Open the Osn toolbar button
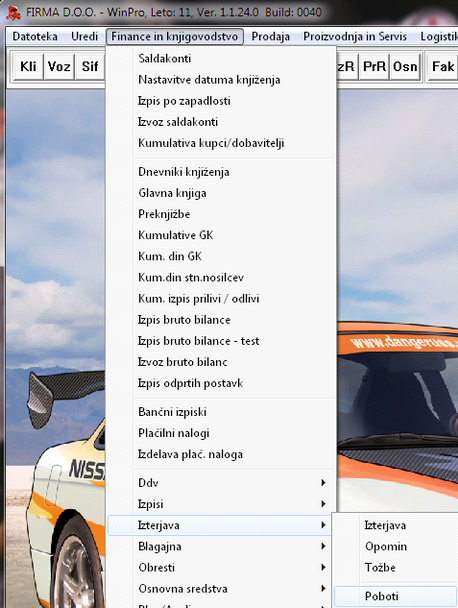Viewport: 458px width, 608px height. tap(405, 67)
